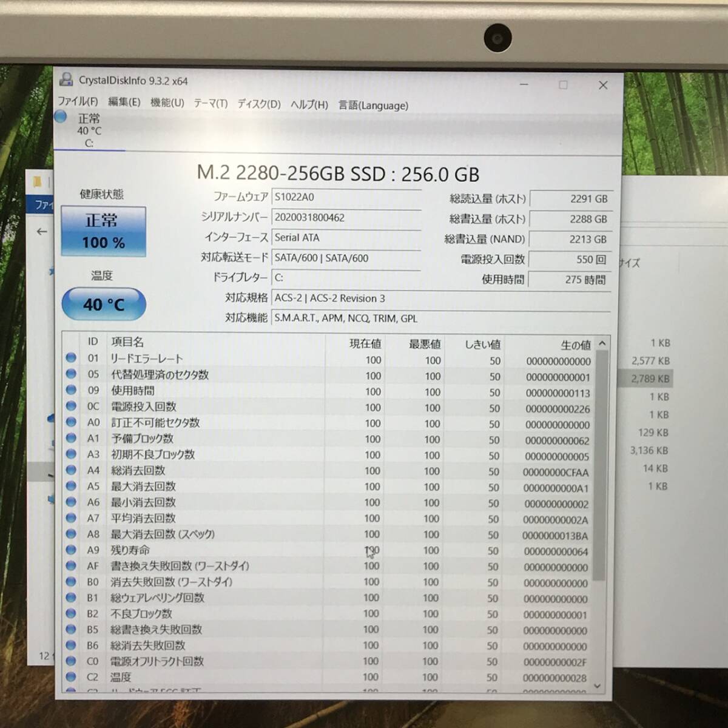Screen dimensions: 728x728
Task: Click the firmware field S1022A0
Action: tap(346, 197)
